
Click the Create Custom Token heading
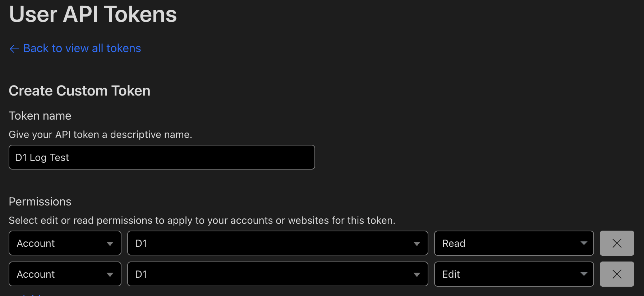[79, 91]
